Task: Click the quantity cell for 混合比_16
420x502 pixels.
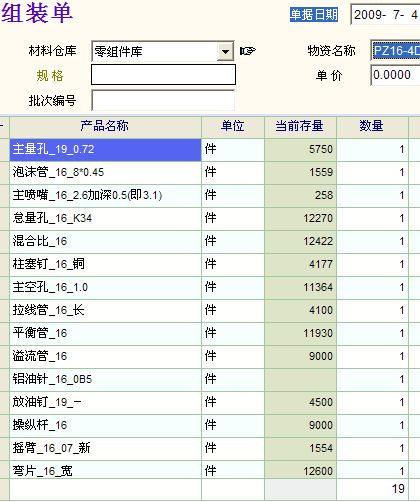Action: click(372, 241)
